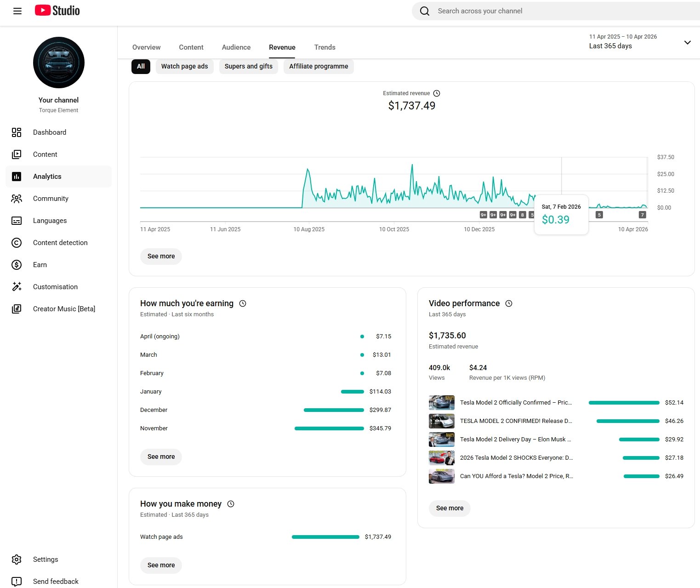The height and width of the screenshot is (588, 700).
Task: Expand the Last 365 days date range dropdown
Action: [x=687, y=42]
